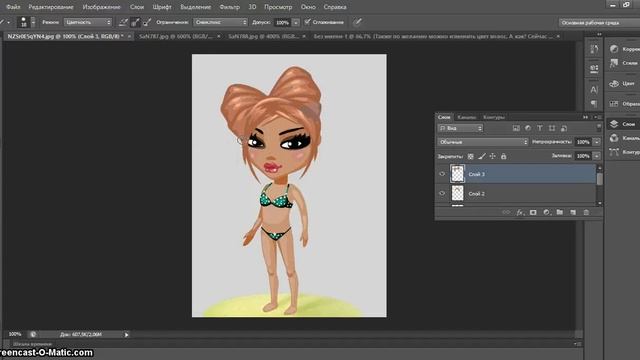Delete layer with trash icon

click(586, 212)
